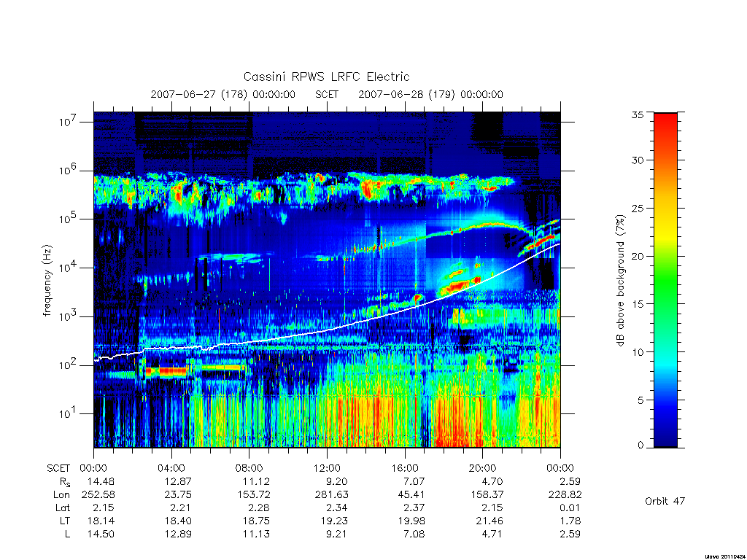747x560 pixels.
Task: Click the 10^3 frequency axis tick label
Action: [x=69, y=316]
